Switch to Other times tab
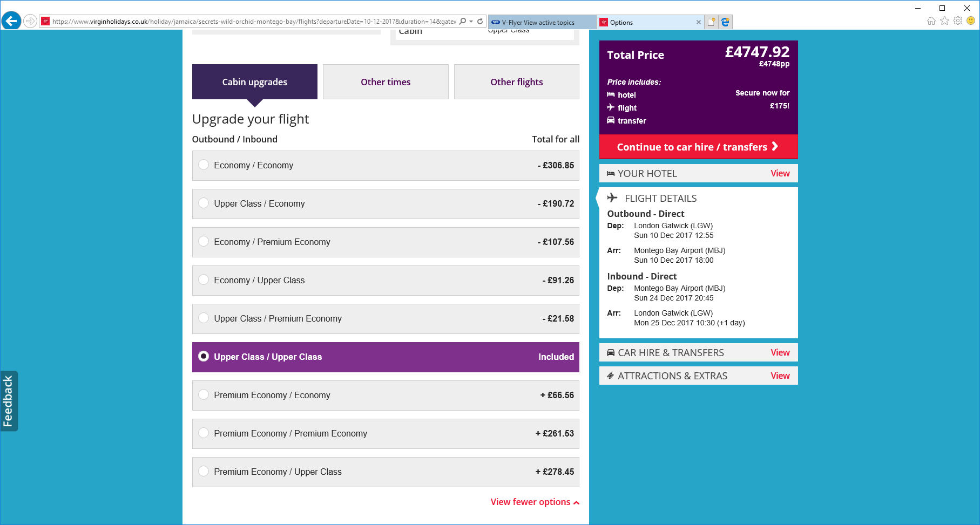The height and width of the screenshot is (525, 980). 386,82
